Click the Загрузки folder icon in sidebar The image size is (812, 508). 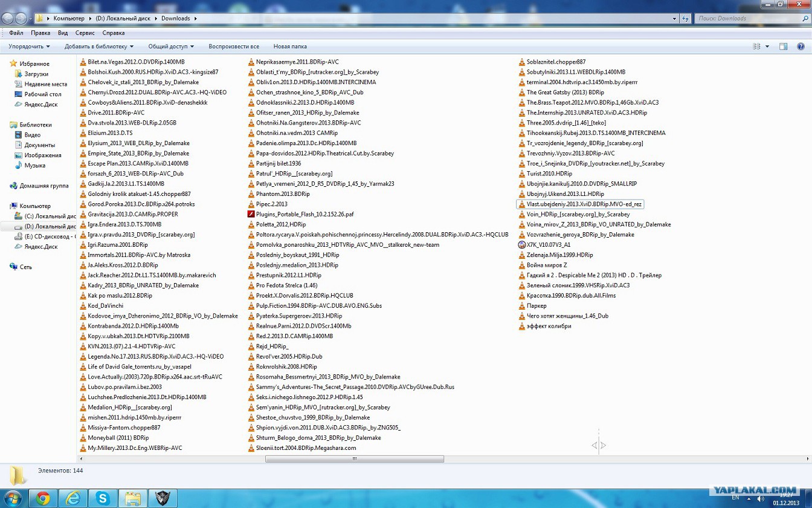(x=19, y=74)
